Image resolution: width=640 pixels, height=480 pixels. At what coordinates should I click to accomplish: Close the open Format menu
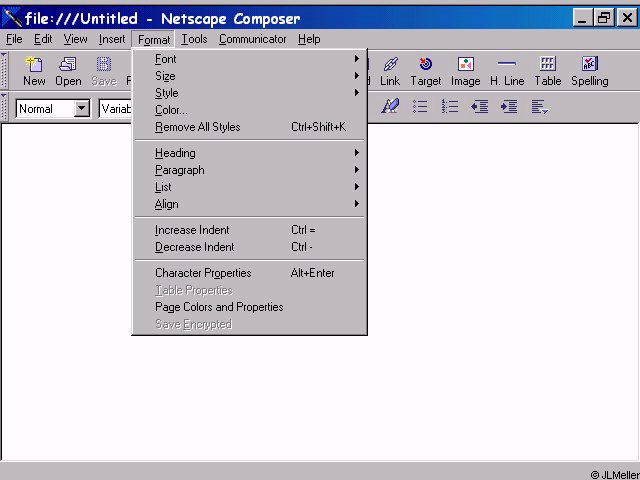click(153, 40)
